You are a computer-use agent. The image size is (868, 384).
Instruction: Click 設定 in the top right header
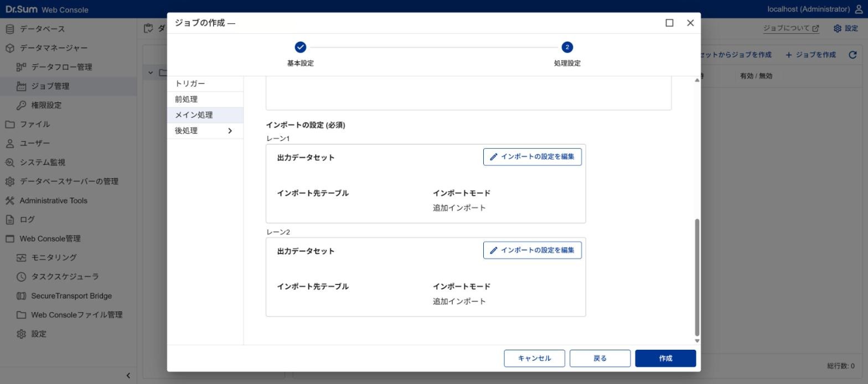point(845,28)
